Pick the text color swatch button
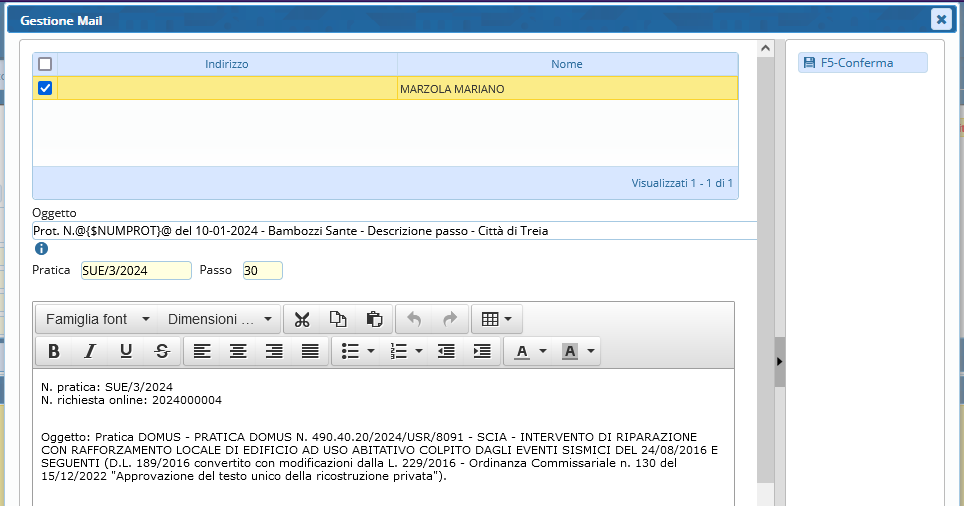The image size is (964, 506). pyautogui.click(x=521, y=351)
